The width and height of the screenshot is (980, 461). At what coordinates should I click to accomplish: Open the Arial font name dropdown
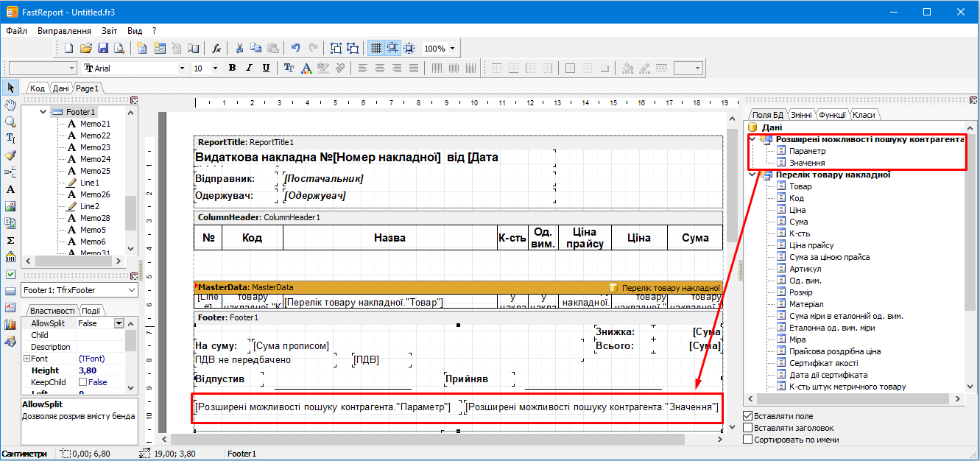pyautogui.click(x=183, y=68)
